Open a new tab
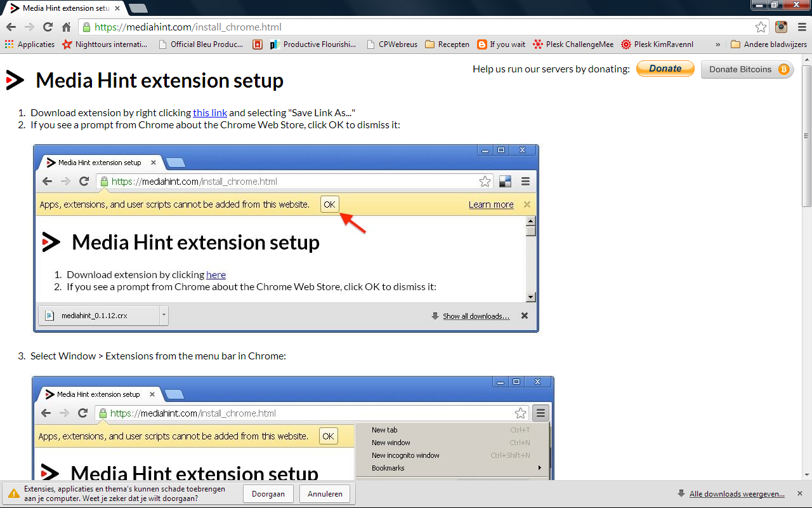 pos(138,8)
